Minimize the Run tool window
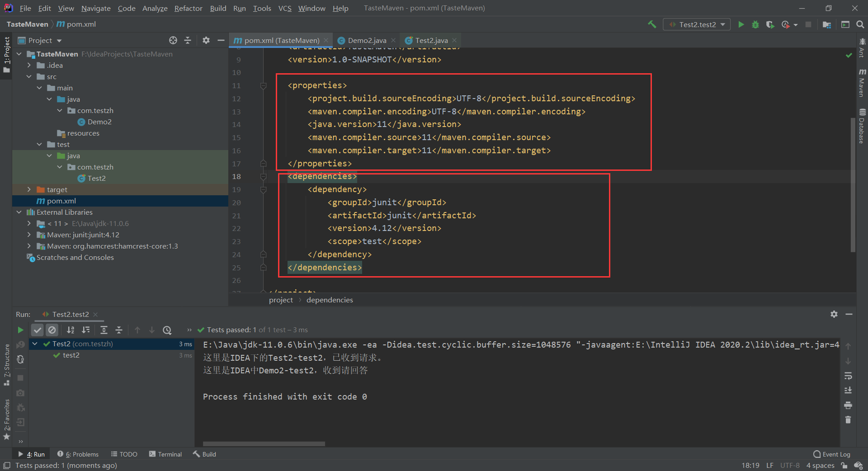 [849, 314]
